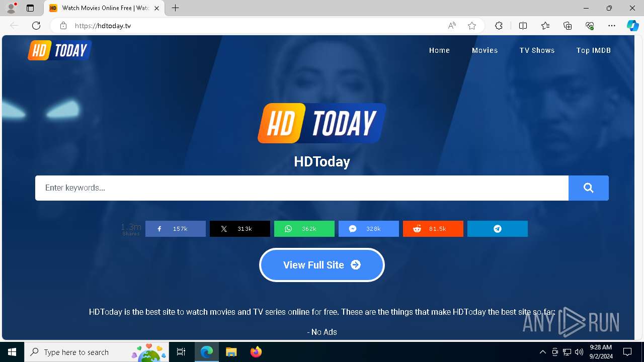Add this page to favorites star
Screen dimensions: 644x362
(x=472, y=26)
